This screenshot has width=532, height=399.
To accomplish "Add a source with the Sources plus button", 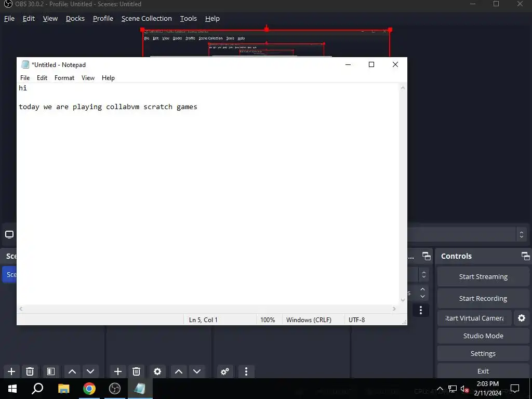I will (x=118, y=371).
